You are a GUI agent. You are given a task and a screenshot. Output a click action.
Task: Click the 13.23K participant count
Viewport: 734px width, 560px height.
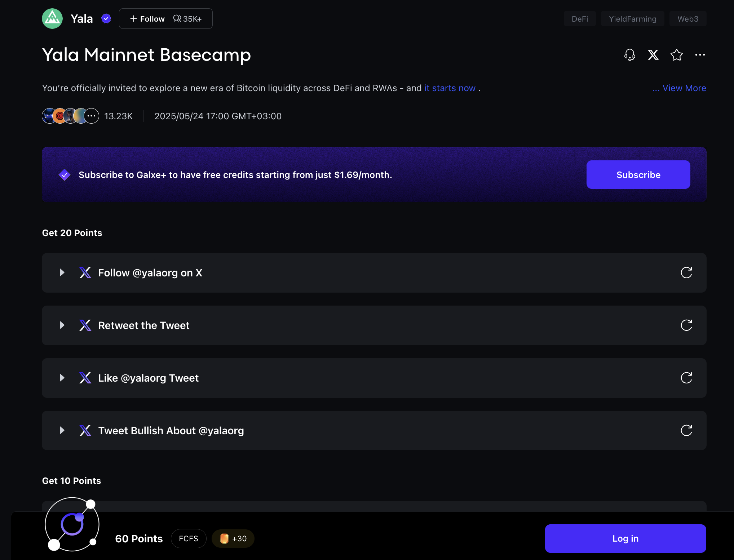coord(118,116)
